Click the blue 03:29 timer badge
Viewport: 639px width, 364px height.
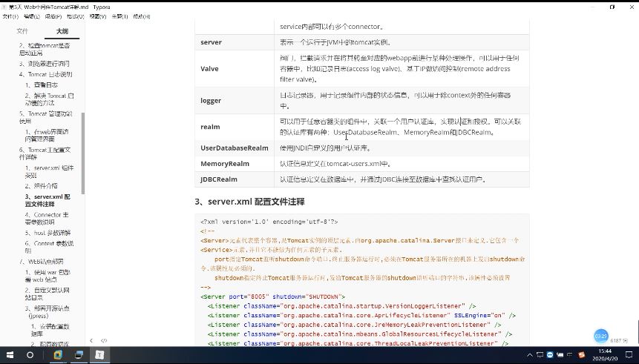pos(601,336)
